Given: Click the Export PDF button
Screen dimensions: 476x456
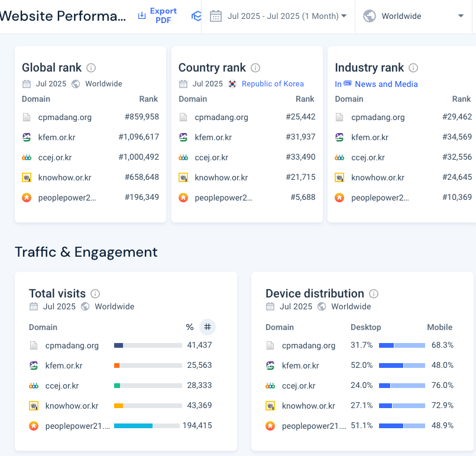Looking at the screenshot, I should click(158, 16).
